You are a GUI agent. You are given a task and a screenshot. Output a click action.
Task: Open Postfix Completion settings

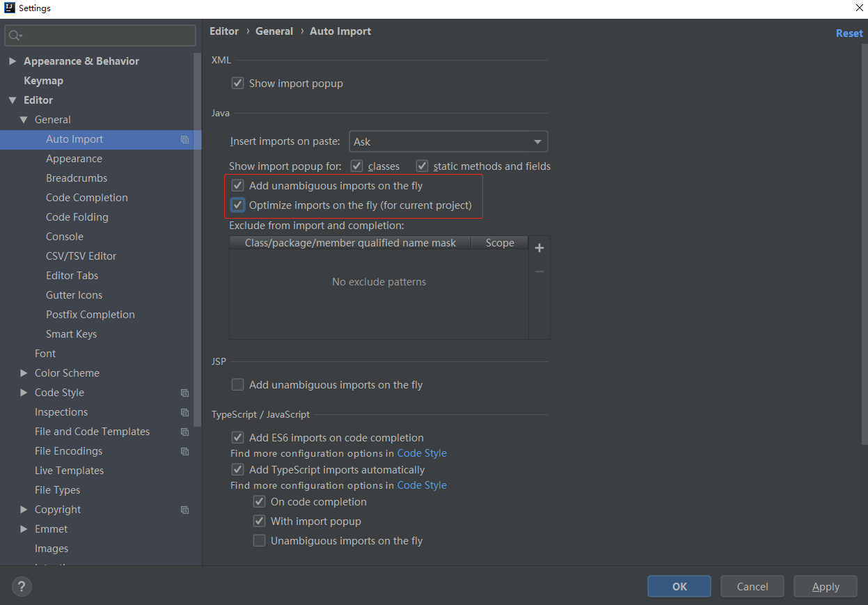[90, 315]
